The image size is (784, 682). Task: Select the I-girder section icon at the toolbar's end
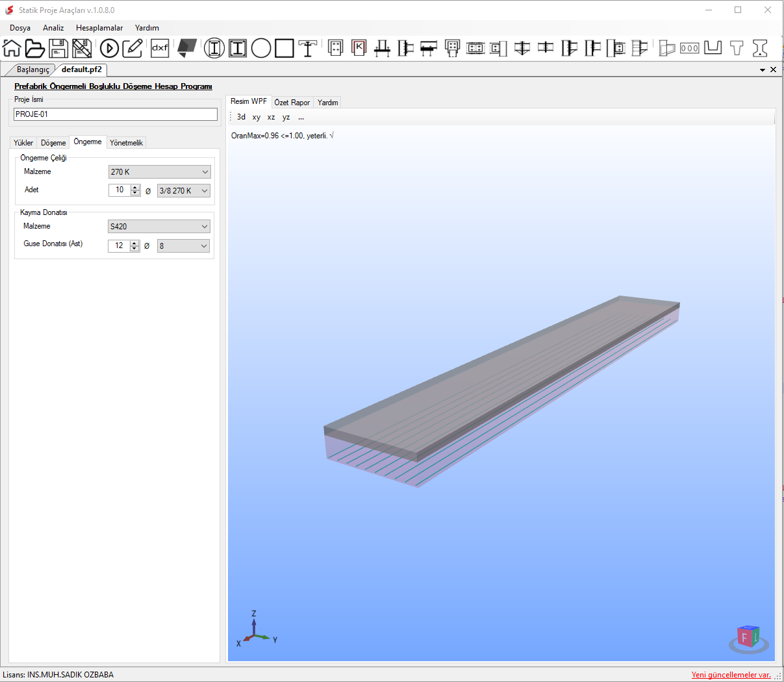point(760,48)
